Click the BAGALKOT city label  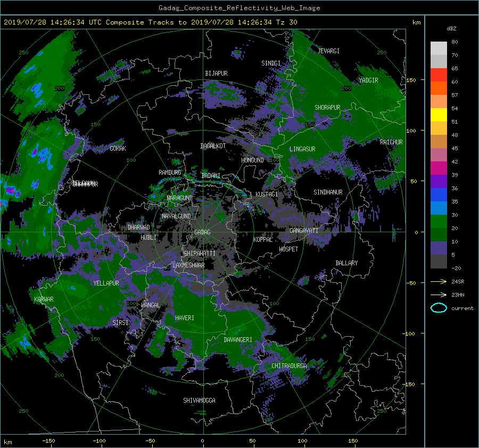213,146
